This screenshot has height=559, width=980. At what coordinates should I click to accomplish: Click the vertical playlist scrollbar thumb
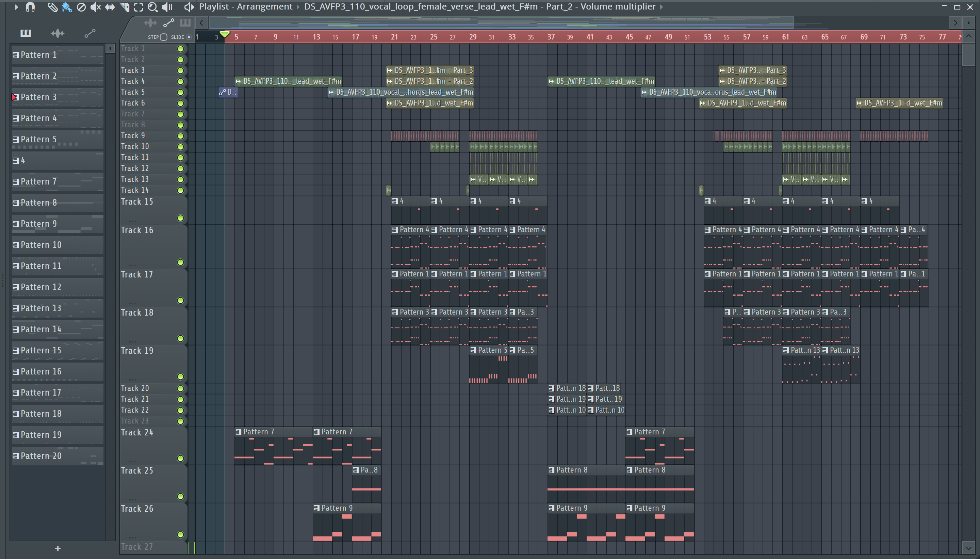click(x=969, y=54)
